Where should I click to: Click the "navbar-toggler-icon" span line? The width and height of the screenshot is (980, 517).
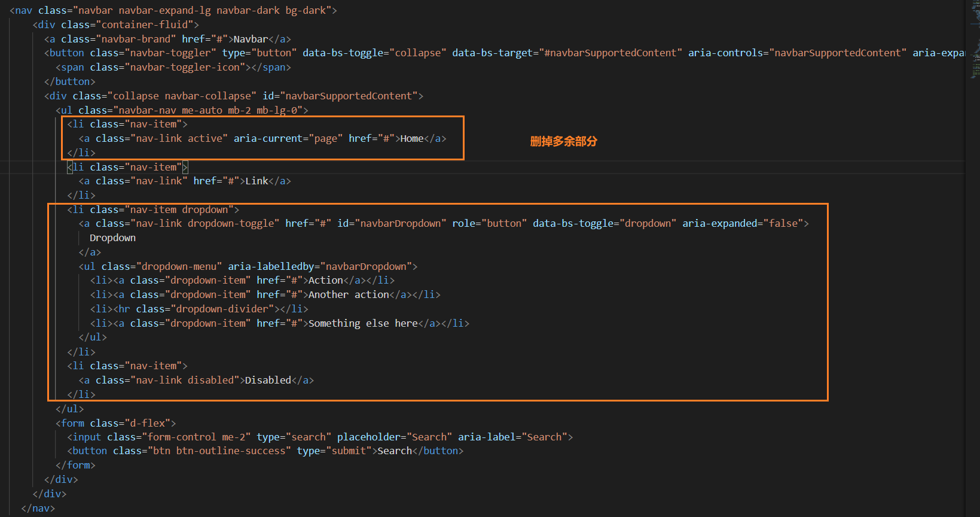pos(173,67)
